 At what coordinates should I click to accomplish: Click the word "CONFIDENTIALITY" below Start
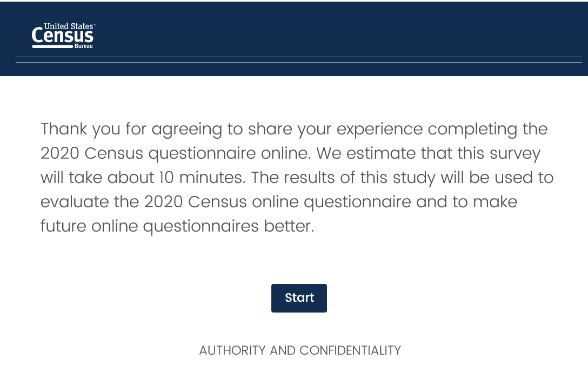pyautogui.click(x=350, y=350)
